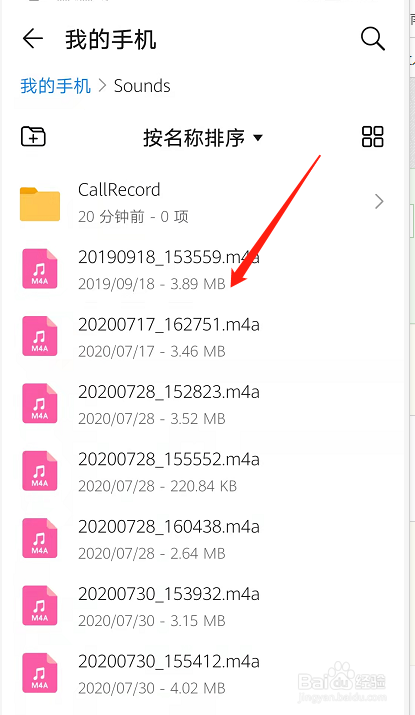Tap the 220.84 KB file details line

(x=157, y=486)
